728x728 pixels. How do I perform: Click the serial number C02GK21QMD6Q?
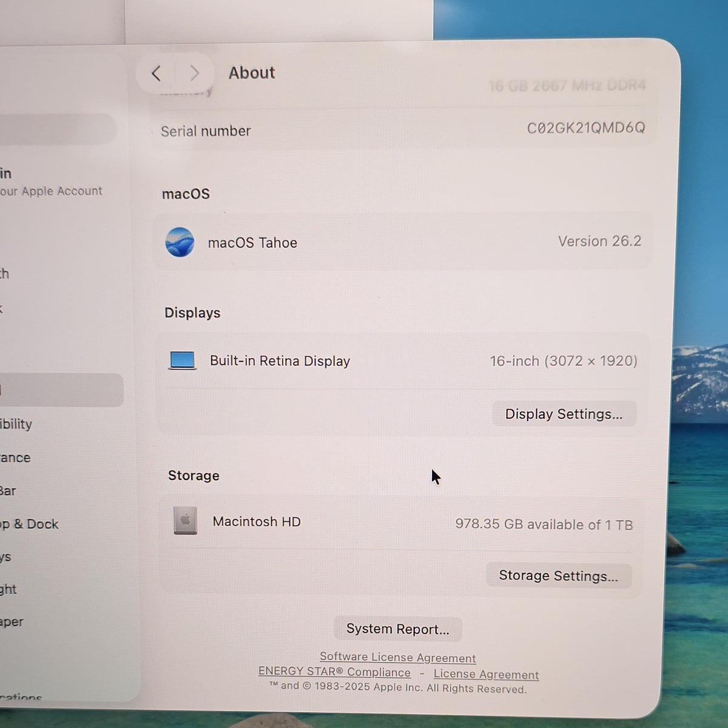tap(586, 128)
